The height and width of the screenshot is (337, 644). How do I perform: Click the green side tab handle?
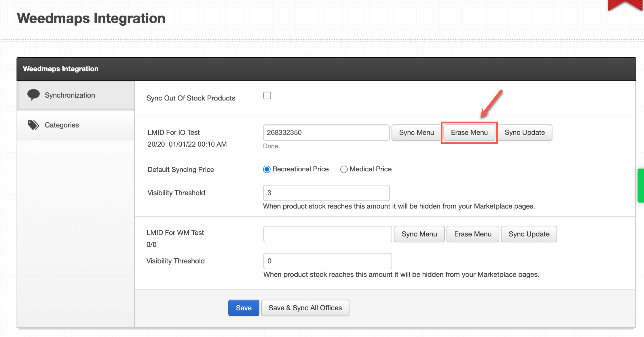pyautogui.click(x=641, y=185)
